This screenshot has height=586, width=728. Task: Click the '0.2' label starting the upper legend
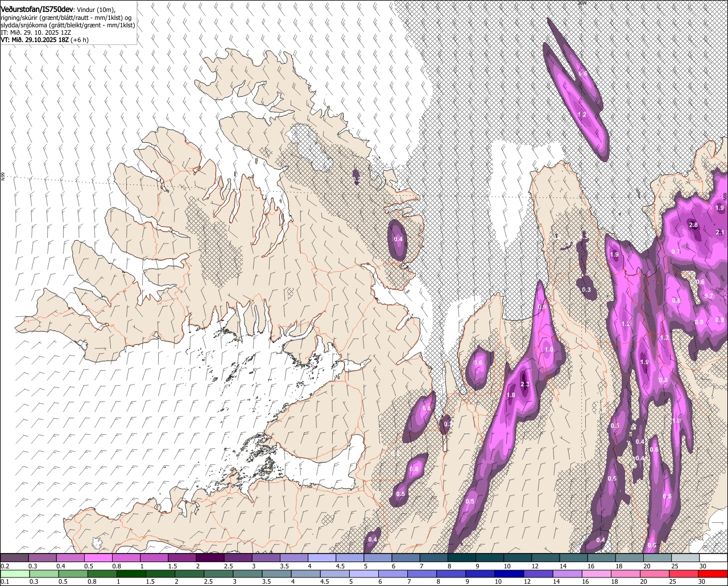pyautogui.click(x=5, y=566)
